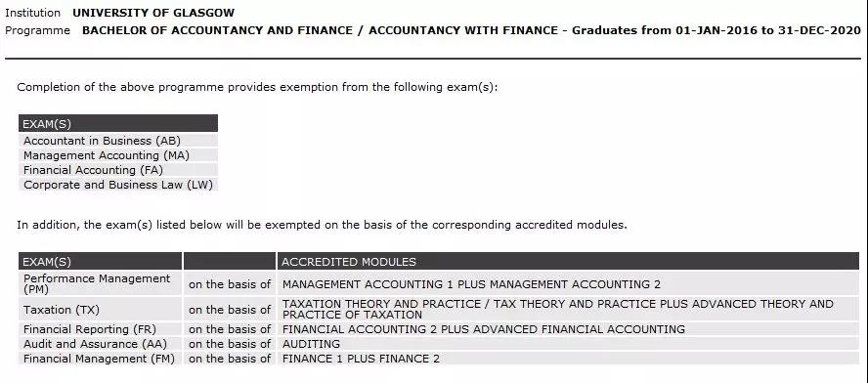Click FINANCIAL ACCOUNTING 2 PLUS ADVANCED FINANCIAL ACCOUNTING
The width and height of the screenshot is (868, 383).
coord(483,329)
